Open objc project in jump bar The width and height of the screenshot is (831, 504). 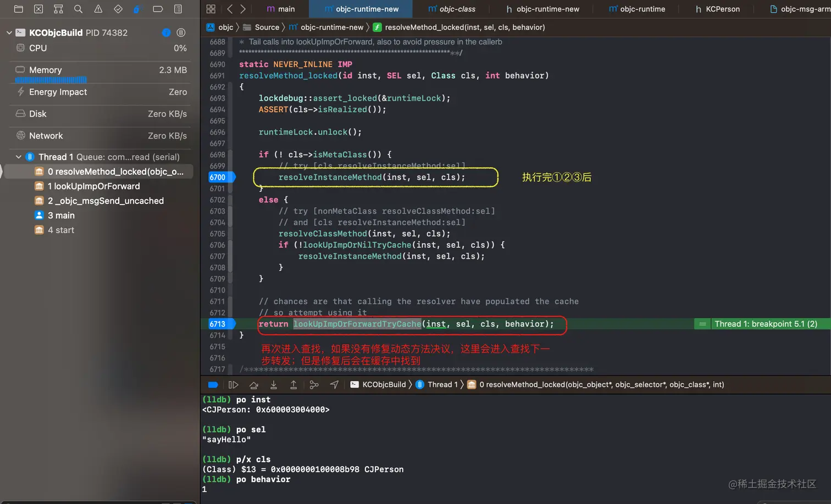coord(220,27)
